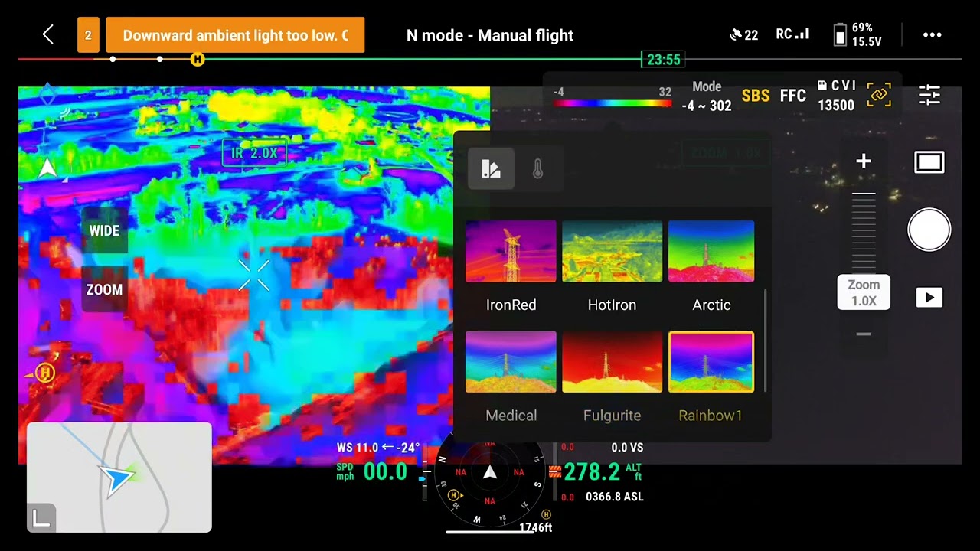Open N mode manual flight status
The width and height of the screenshot is (980, 551).
490,35
